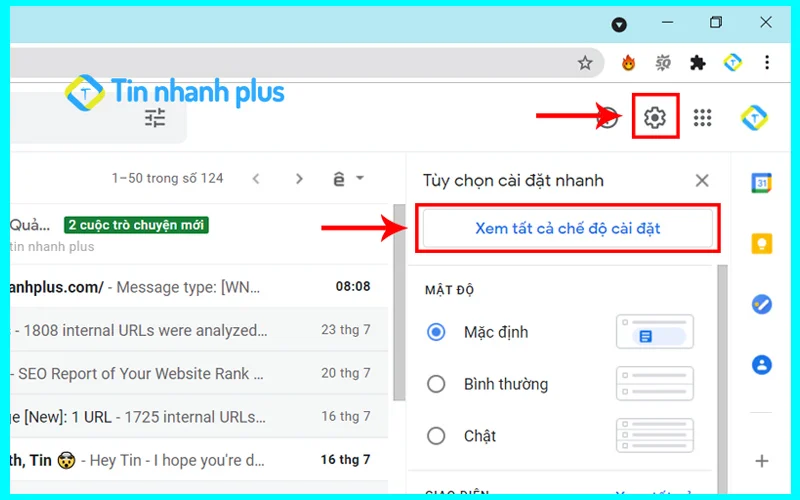This screenshot has height=500, width=800.
Task: Open the 1808 internal URLs analyzed email
Action: click(x=199, y=330)
